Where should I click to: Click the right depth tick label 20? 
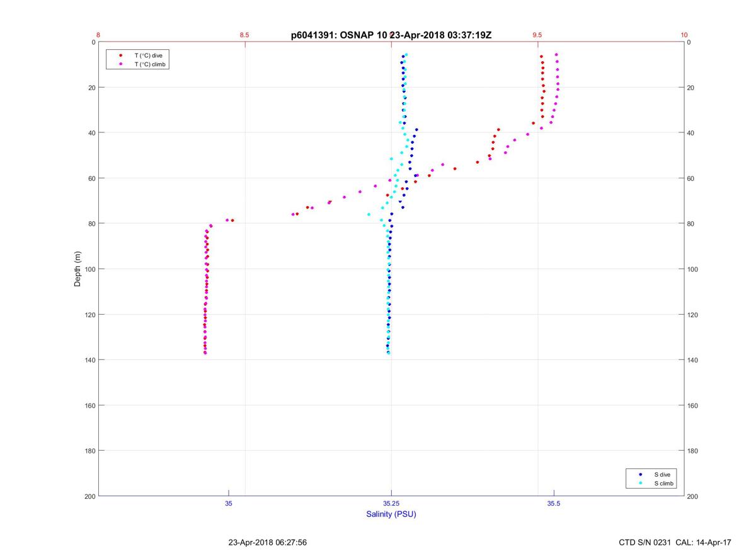[690, 88]
